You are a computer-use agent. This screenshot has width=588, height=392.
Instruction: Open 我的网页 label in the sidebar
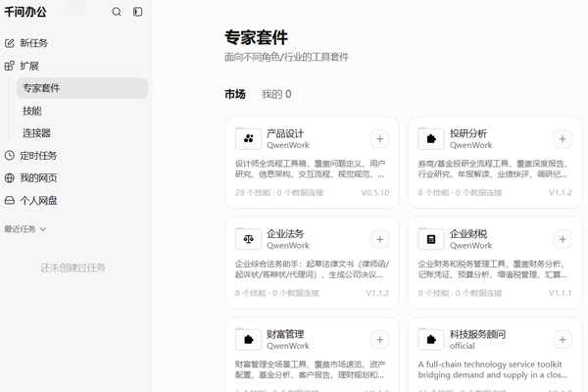coord(38,177)
